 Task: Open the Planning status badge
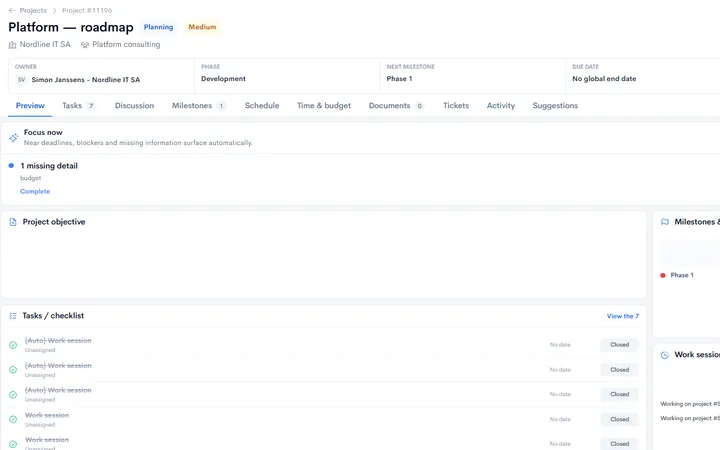[158, 27]
